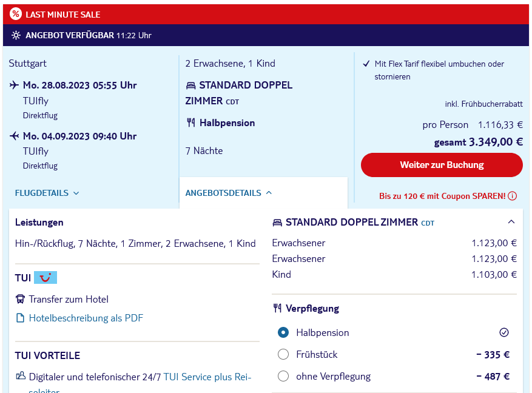Open Hotelbeschreibung als PDF link
This screenshot has height=393, width=532.
click(86, 318)
